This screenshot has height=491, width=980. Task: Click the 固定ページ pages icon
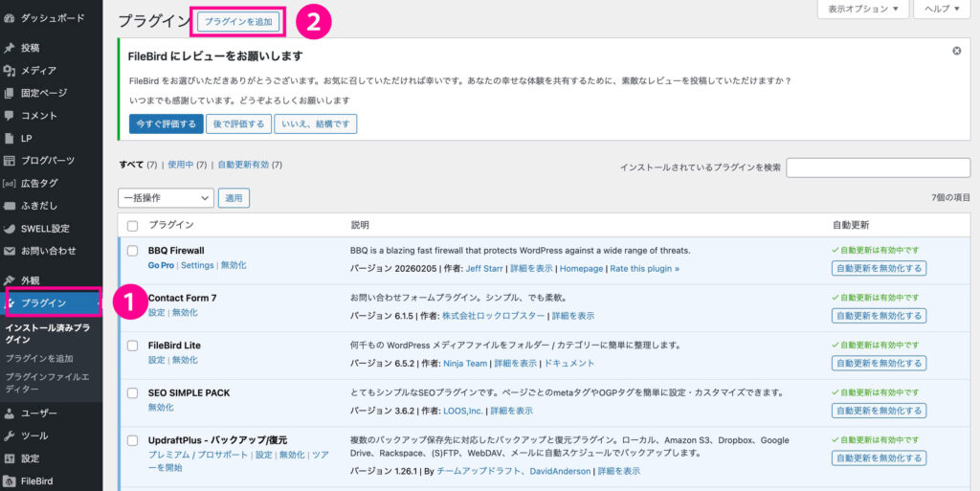pos(10,93)
